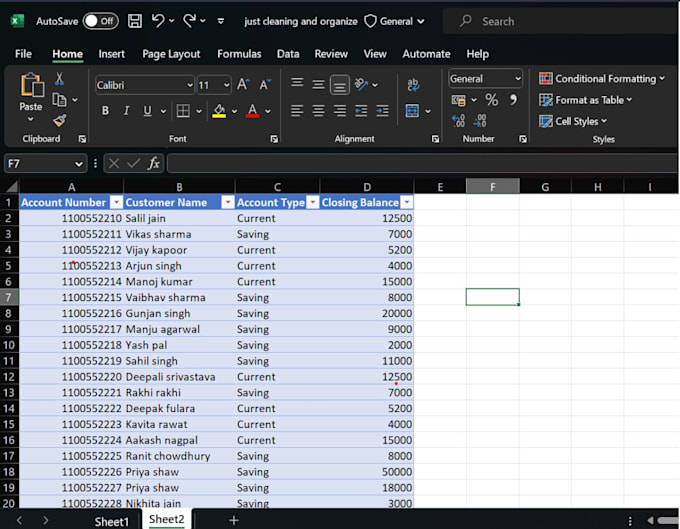
Task: Open the File menu
Action: pyautogui.click(x=23, y=54)
